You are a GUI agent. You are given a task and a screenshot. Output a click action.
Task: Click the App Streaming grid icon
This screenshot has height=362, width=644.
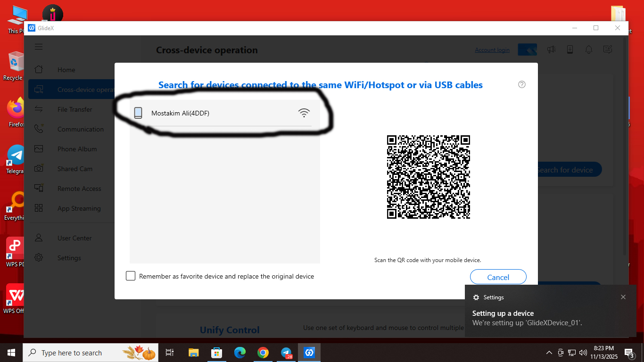pyautogui.click(x=39, y=208)
